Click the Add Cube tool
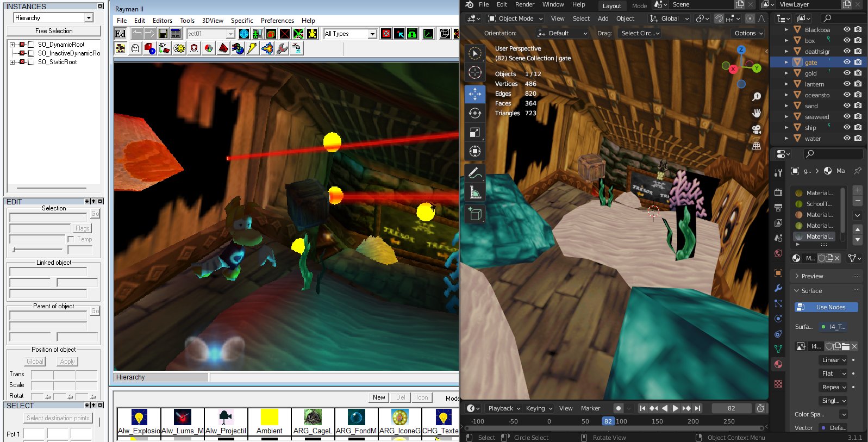868x442 pixels. (x=474, y=214)
